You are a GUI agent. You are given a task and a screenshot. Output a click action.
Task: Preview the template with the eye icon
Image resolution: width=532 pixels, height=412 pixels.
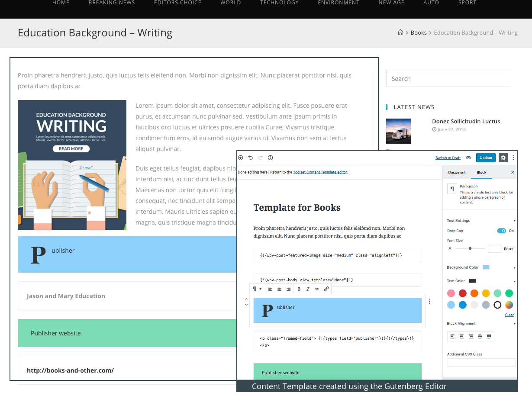(468, 158)
